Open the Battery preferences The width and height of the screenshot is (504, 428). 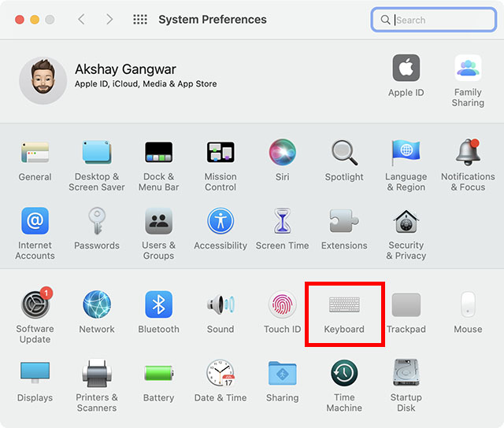158,374
